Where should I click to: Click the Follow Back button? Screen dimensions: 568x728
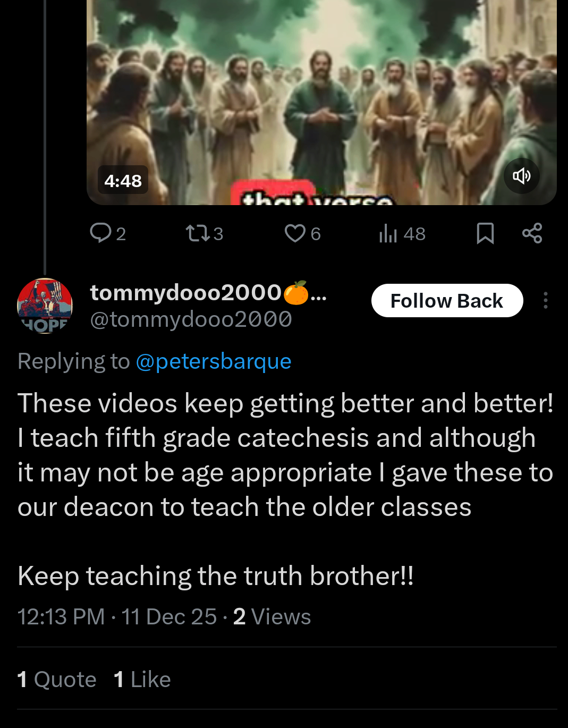click(447, 301)
